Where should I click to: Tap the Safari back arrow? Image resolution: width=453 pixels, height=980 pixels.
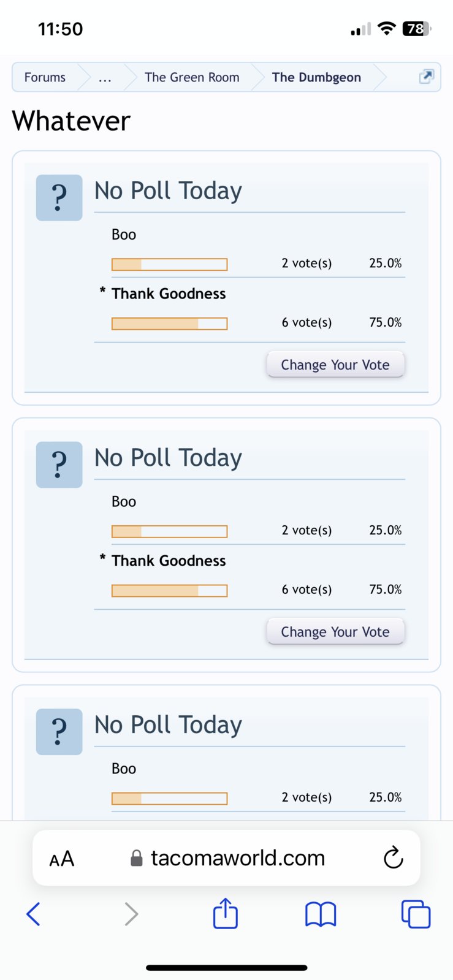tap(34, 914)
